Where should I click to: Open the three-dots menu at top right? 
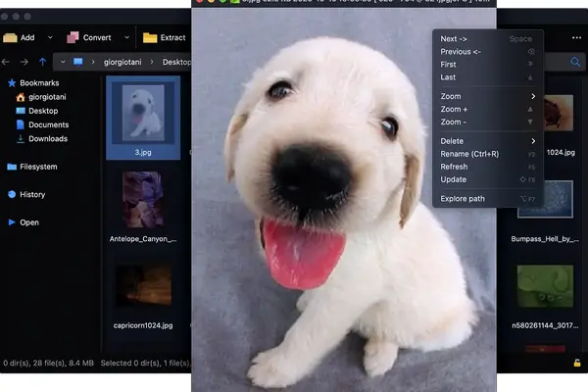point(576,38)
